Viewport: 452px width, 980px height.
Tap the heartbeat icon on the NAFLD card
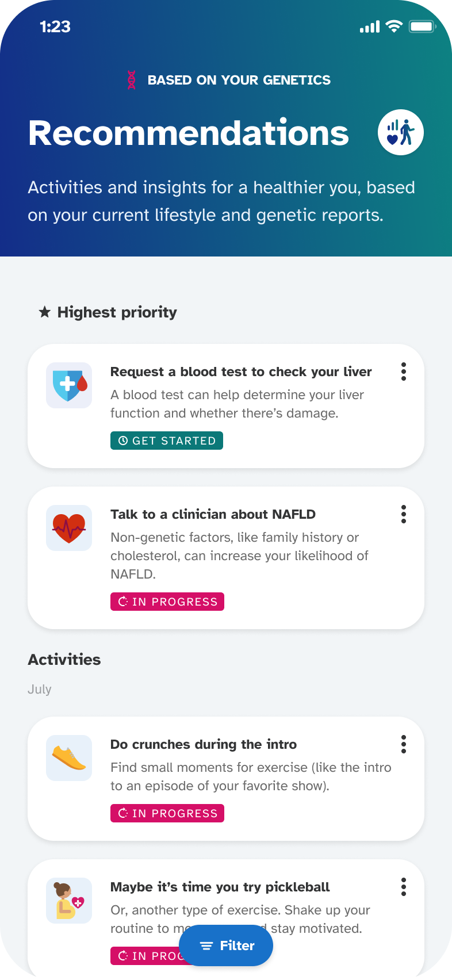(x=69, y=527)
